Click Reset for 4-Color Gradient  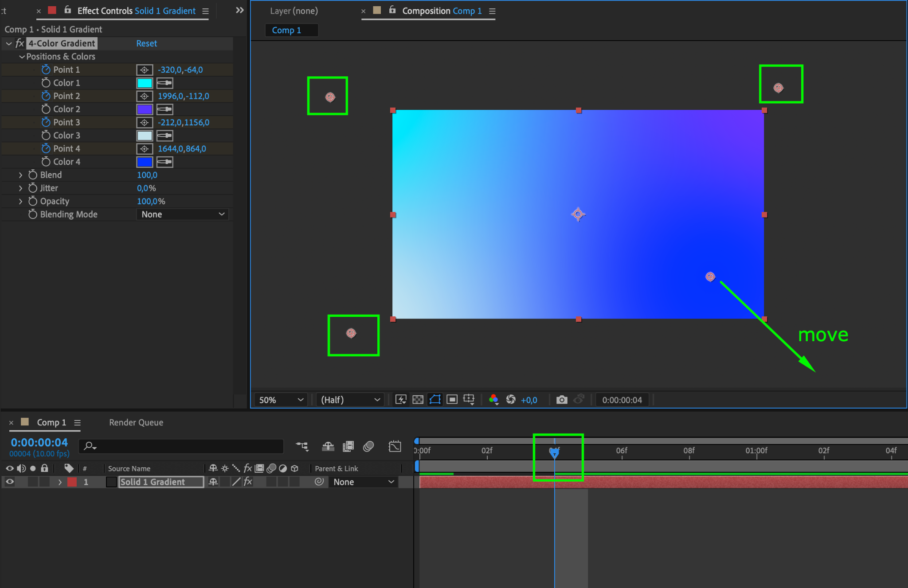tap(146, 43)
